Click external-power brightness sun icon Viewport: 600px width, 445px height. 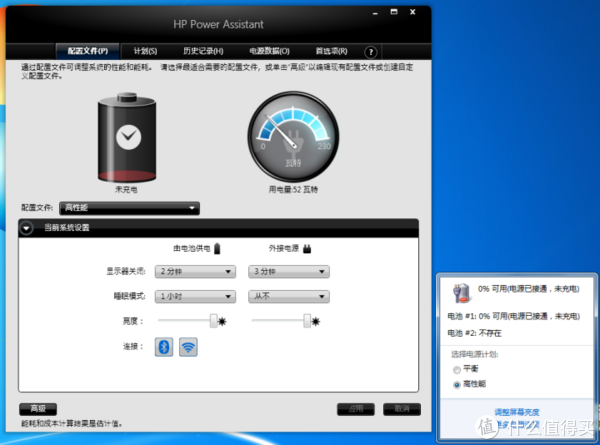(316, 321)
